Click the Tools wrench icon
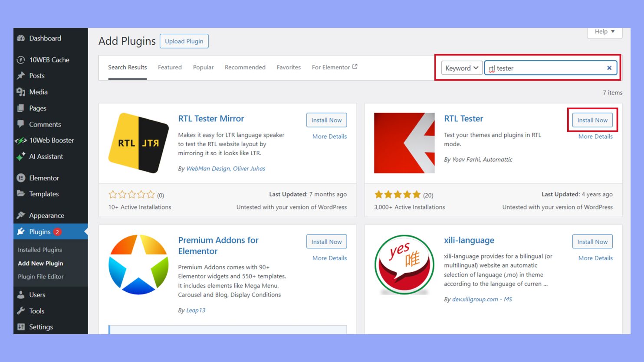 point(21,311)
